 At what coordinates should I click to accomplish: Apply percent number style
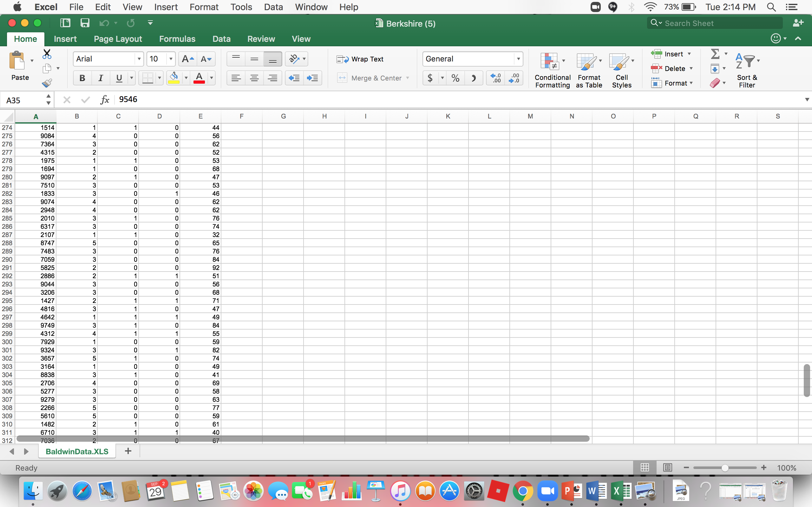click(455, 78)
